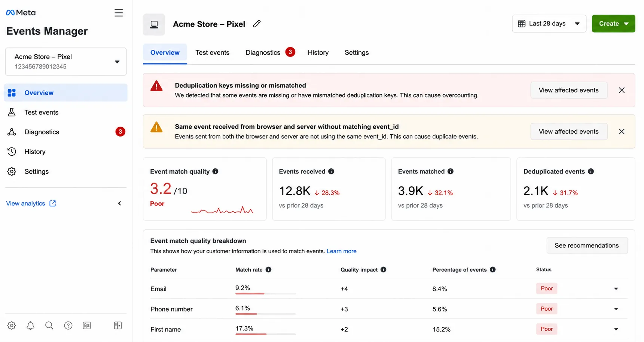The image size is (644, 342).
Task: Switch to the Overview tab
Action: click(x=165, y=53)
